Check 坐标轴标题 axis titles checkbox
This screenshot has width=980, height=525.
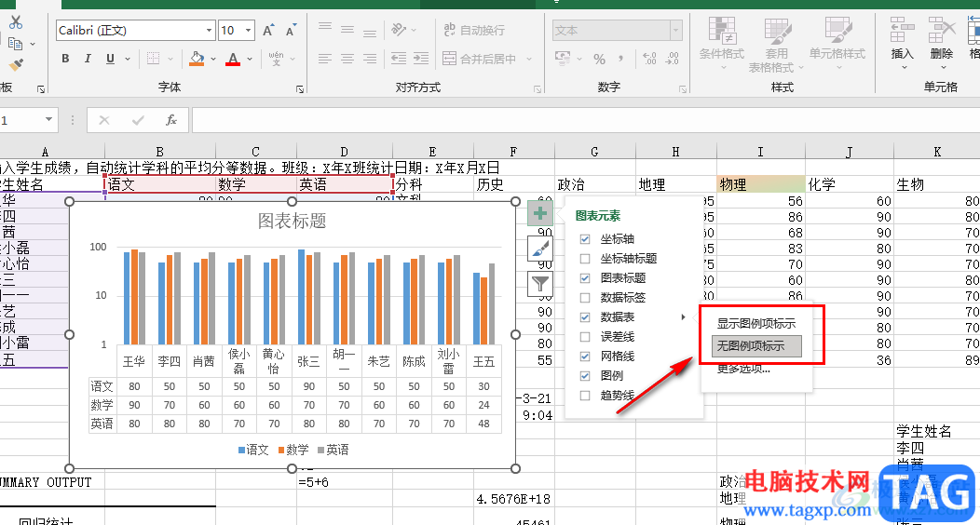585,259
